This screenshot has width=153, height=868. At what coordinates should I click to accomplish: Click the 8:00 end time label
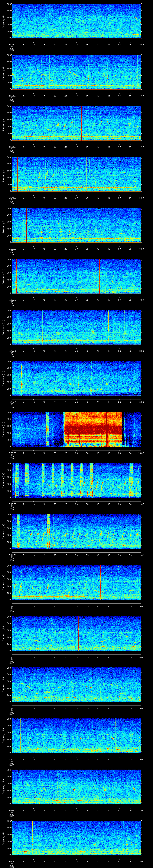pyautogui.click(x=141, y=351)
